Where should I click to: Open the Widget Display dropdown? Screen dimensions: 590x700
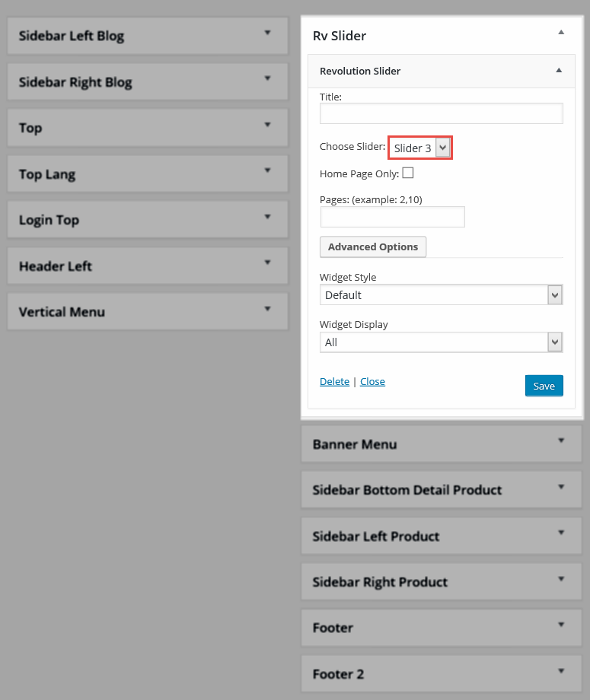click(441, 342)
